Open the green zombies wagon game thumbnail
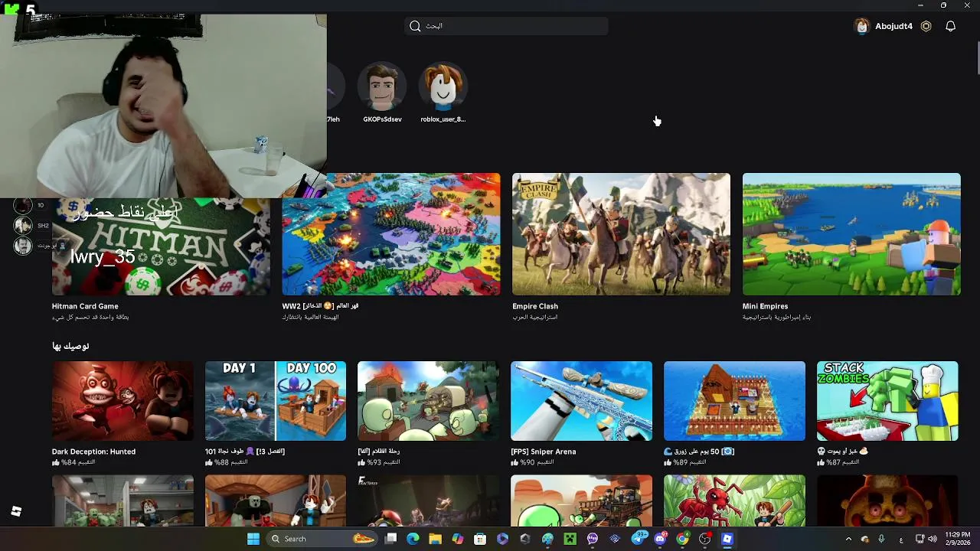The image size is (980, 551). click(428, 401)
